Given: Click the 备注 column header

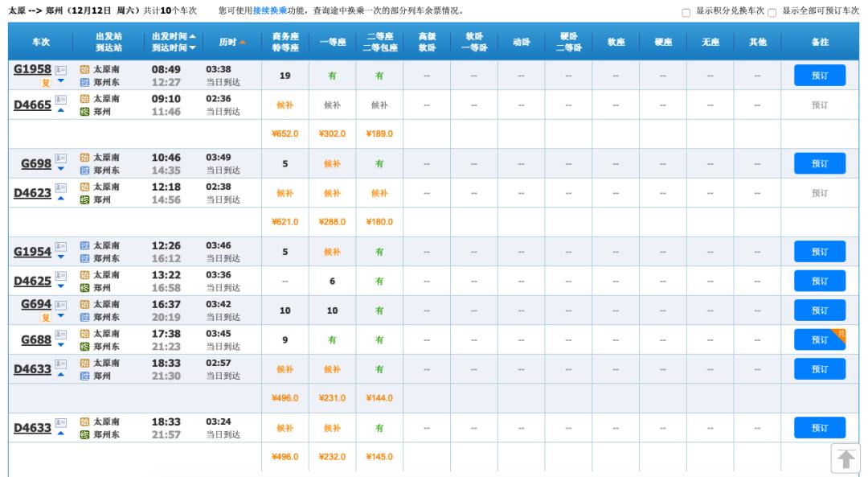Looking at the screenshot, I should click(x=820, y=42).
